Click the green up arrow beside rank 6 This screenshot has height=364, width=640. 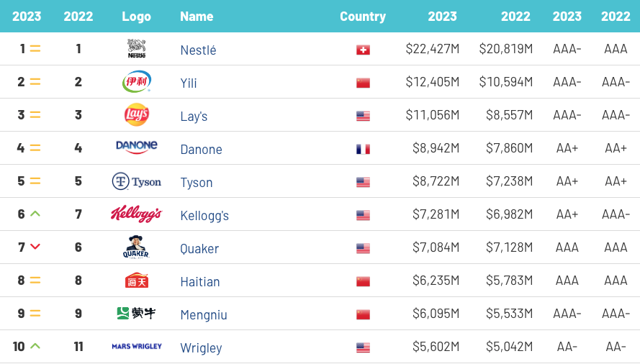[x=35, y=214]
